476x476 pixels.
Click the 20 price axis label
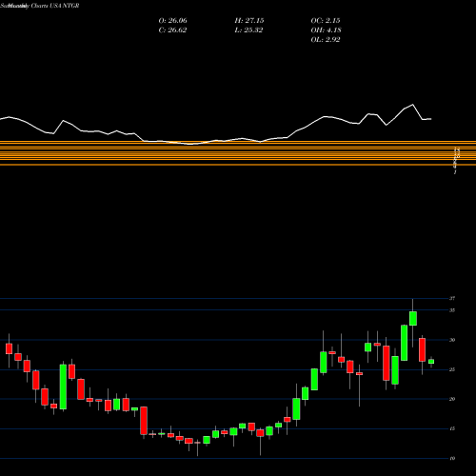[x=452, y=399]
